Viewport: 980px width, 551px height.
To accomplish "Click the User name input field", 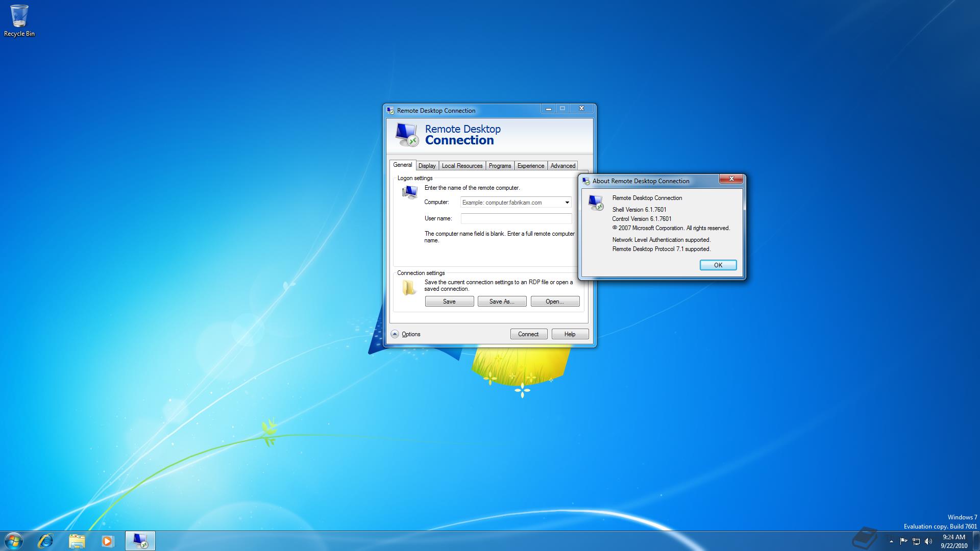I will 516,218.
